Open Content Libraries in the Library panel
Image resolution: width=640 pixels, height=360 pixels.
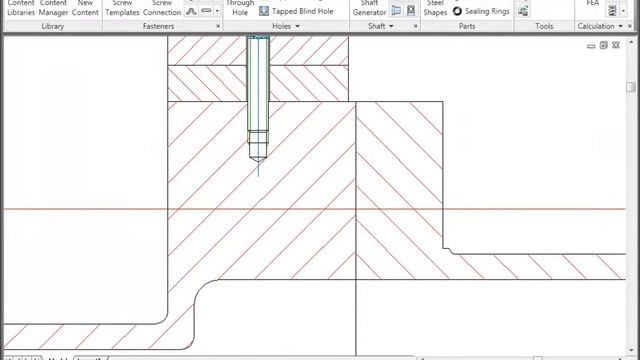click(21, 8)
